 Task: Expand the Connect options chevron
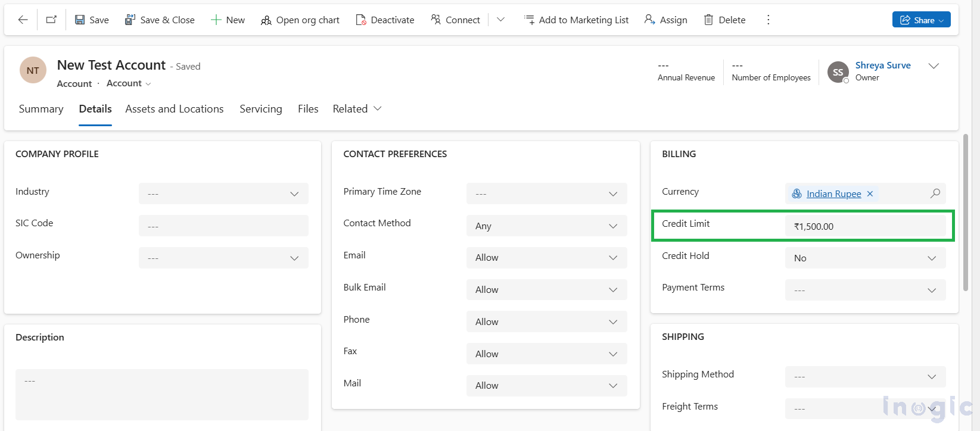(x=500, y=20)
